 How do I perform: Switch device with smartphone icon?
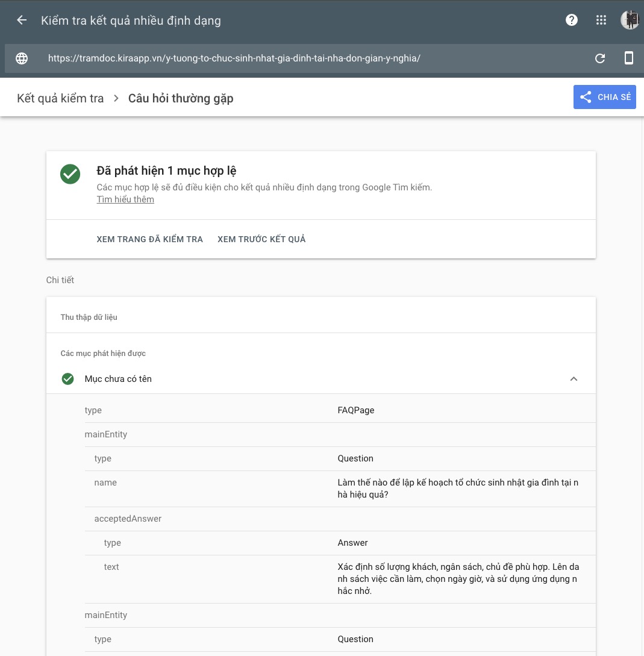pyautogui.click(x=628, y=58)
